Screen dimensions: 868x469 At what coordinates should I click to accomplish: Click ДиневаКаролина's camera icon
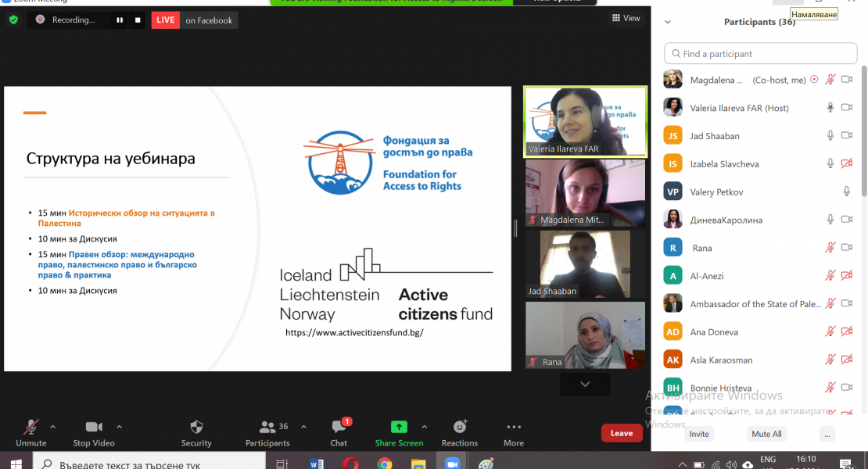point(847,220)
